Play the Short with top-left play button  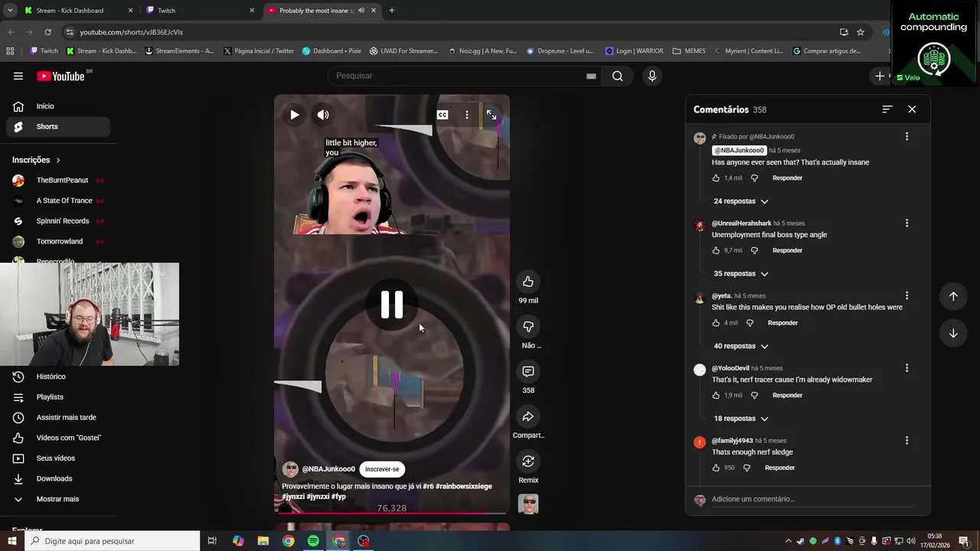click(x=295, y=115)
